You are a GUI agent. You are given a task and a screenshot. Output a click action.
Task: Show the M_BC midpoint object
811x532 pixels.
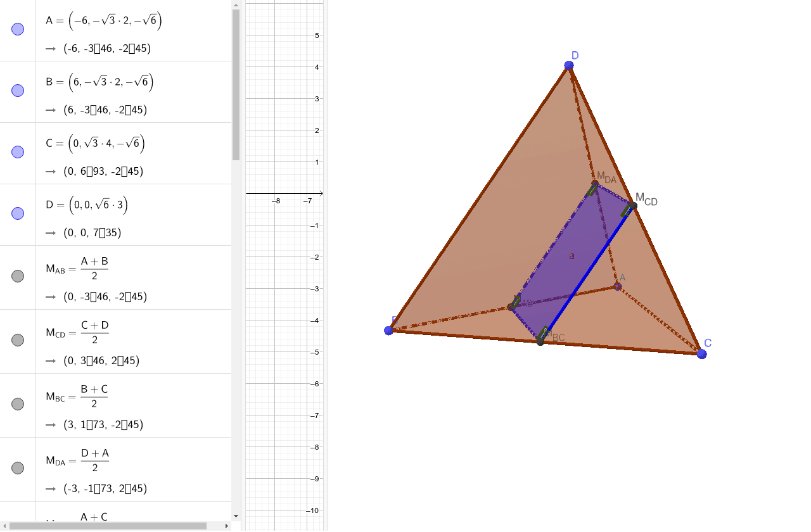pyautogui.click(x=18, y=404)
